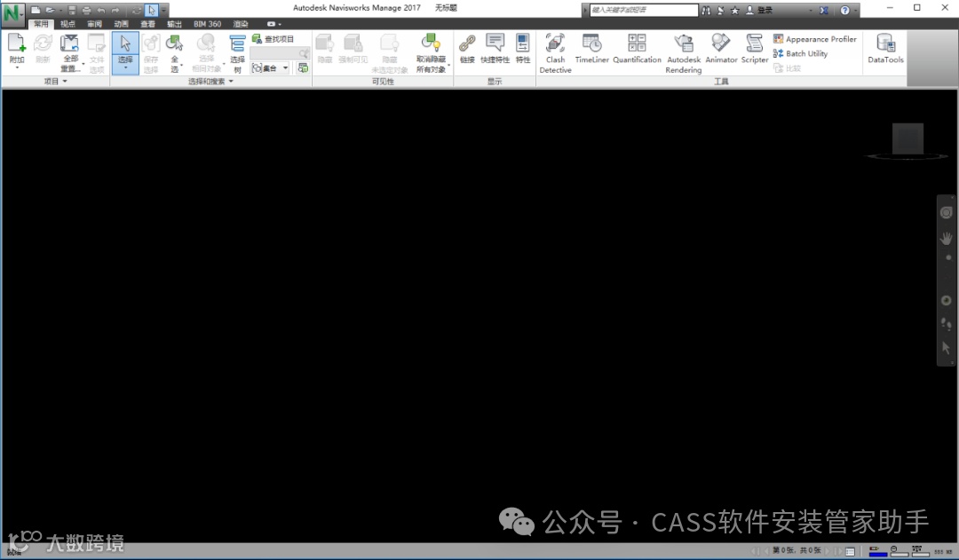Select the Walk footsteps navigation tool
This screenshot has height=560, width=959.
click(x=947, y=324)
